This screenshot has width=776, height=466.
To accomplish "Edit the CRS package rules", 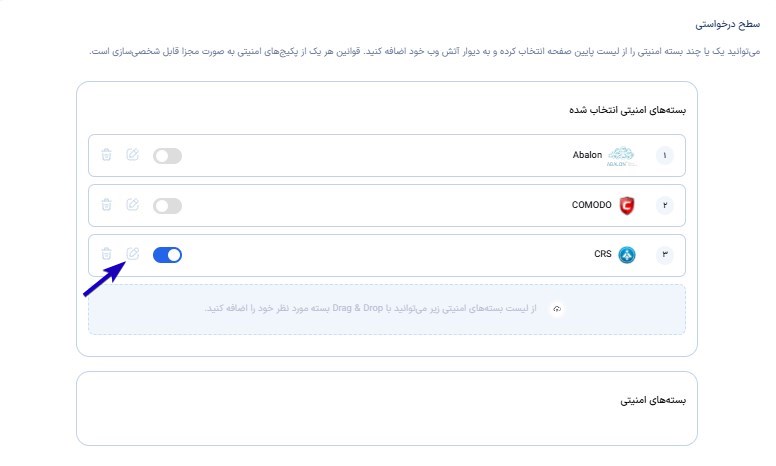I will click(x=132, y=254).
